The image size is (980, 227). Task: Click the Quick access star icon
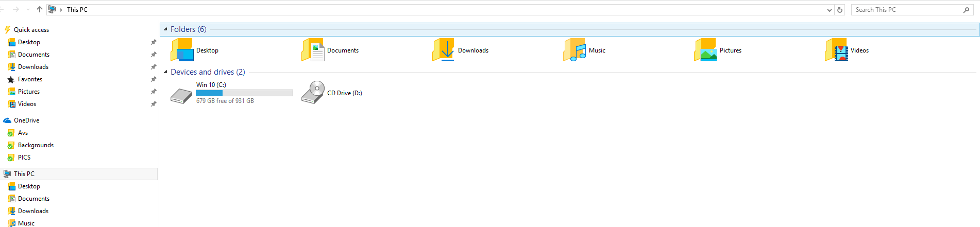[7, 30]
